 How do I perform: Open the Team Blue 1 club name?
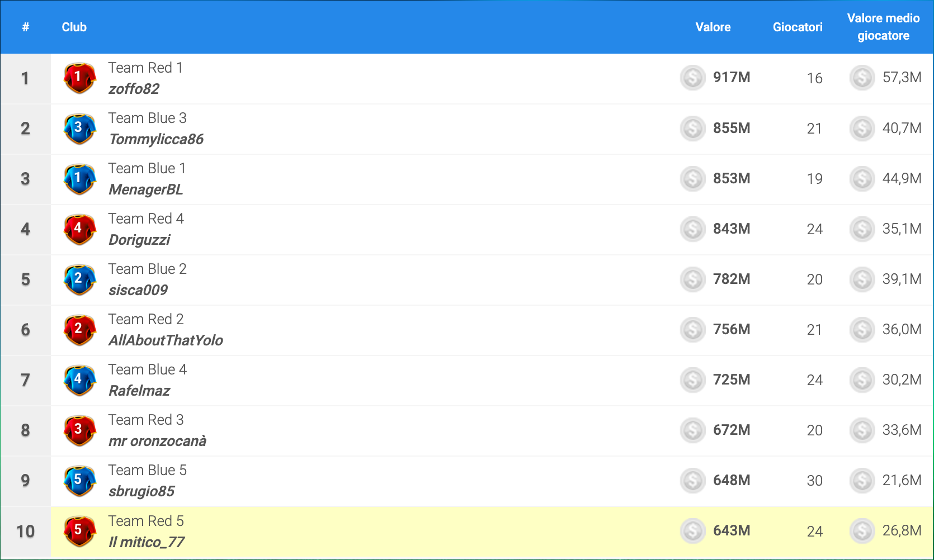(x=147, y=168)
